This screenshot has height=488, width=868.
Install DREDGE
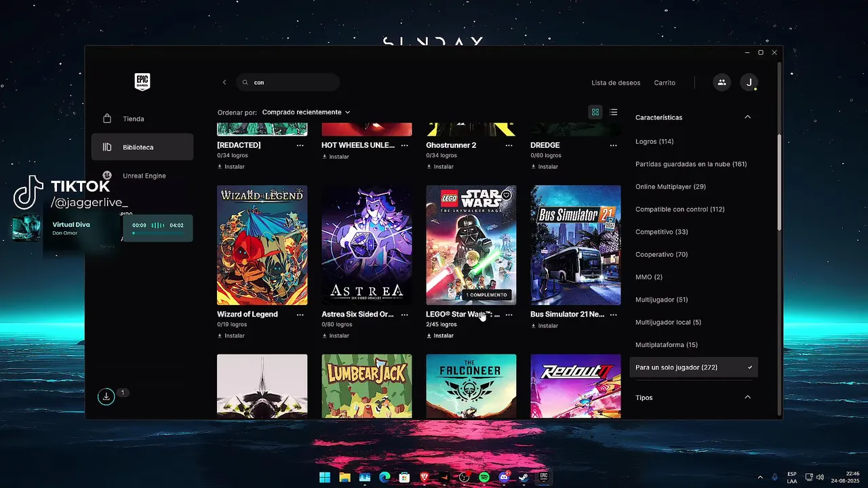545,167
